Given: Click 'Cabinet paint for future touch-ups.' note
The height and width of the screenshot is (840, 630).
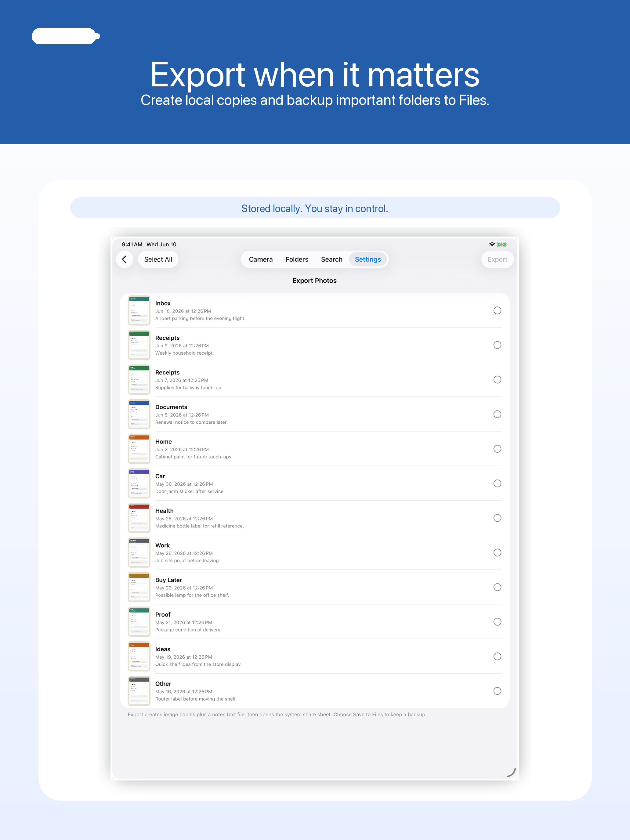Looking at the screenshot, I should click(194, 456).
